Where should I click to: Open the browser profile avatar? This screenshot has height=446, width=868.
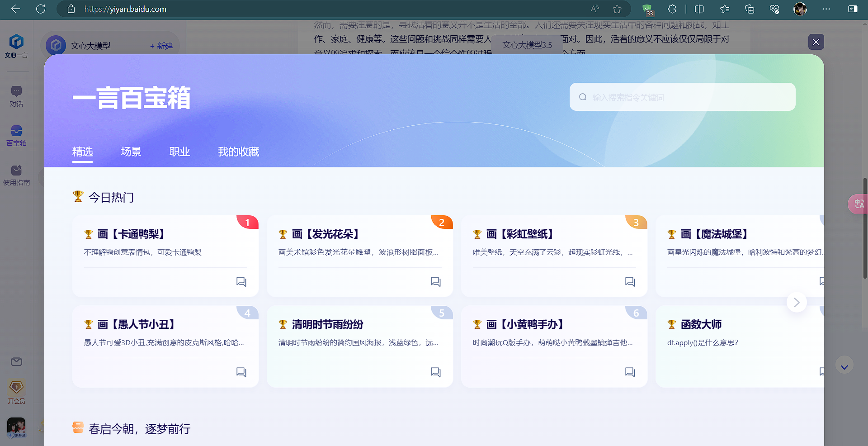(x=800, y=9)
